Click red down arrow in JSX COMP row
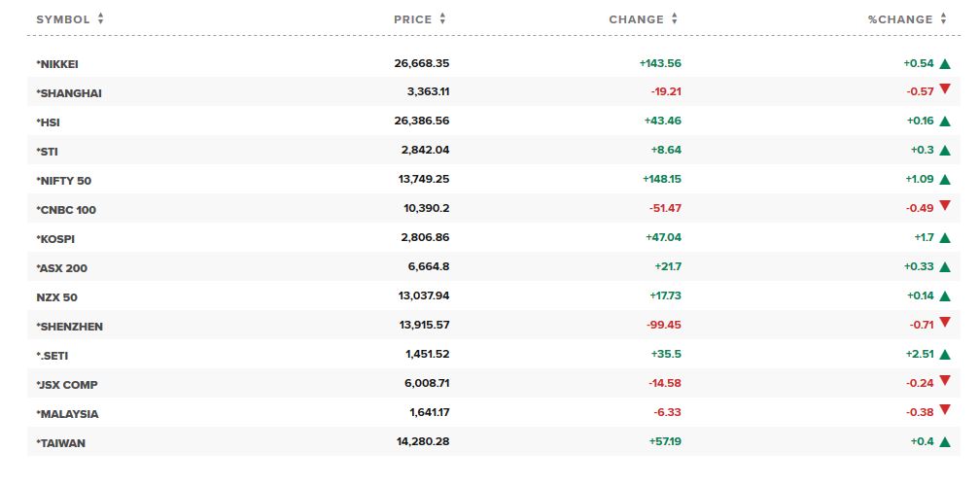 [x=945, y=380]
